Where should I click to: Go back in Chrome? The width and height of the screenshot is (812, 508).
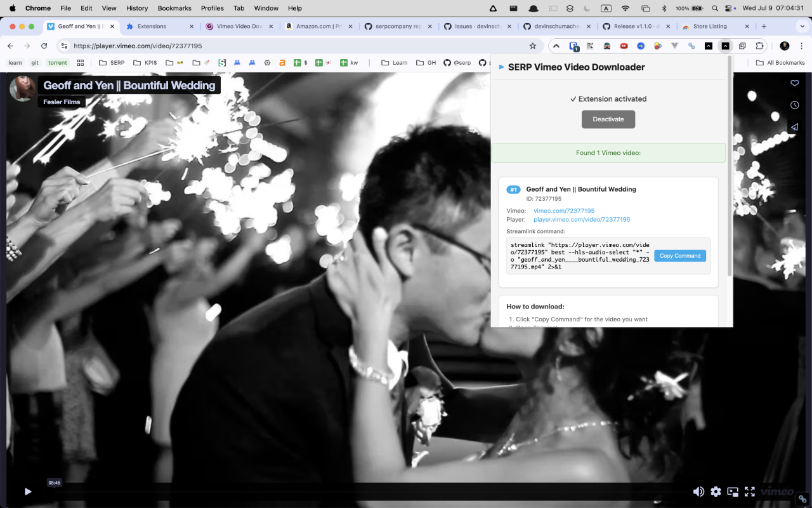[x=10, y=46]
